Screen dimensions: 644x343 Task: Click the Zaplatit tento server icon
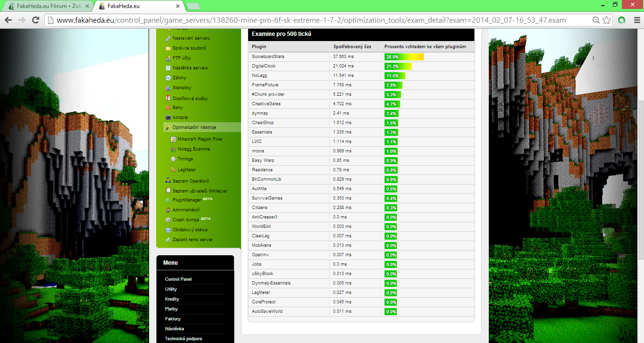point(168,240)
